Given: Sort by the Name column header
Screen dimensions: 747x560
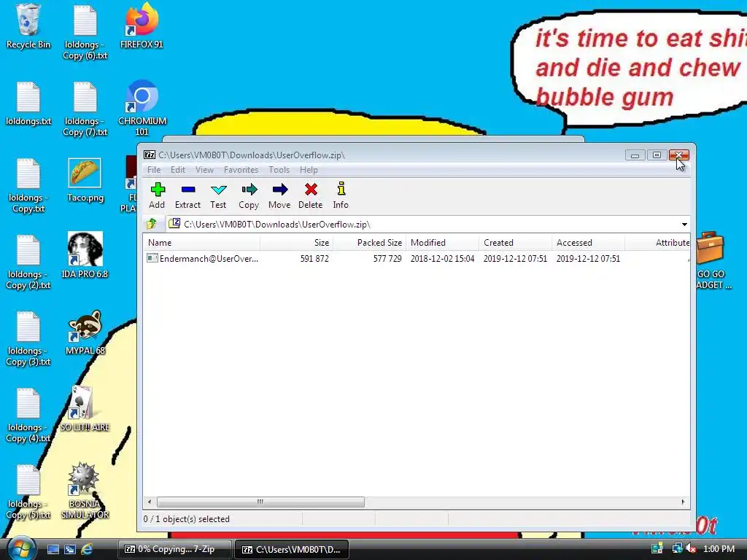Looking at the screenshot, I should (201, 243).
